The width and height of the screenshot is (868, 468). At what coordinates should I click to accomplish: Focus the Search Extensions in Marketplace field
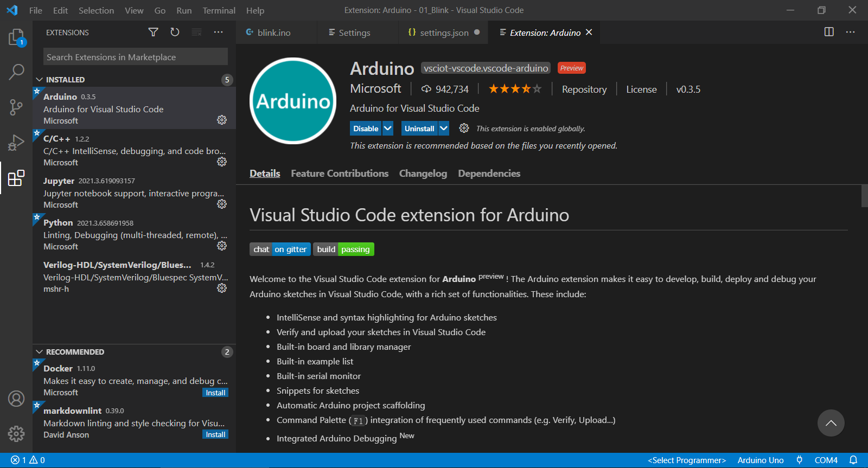pyautogui.click(x=136, y=57)
